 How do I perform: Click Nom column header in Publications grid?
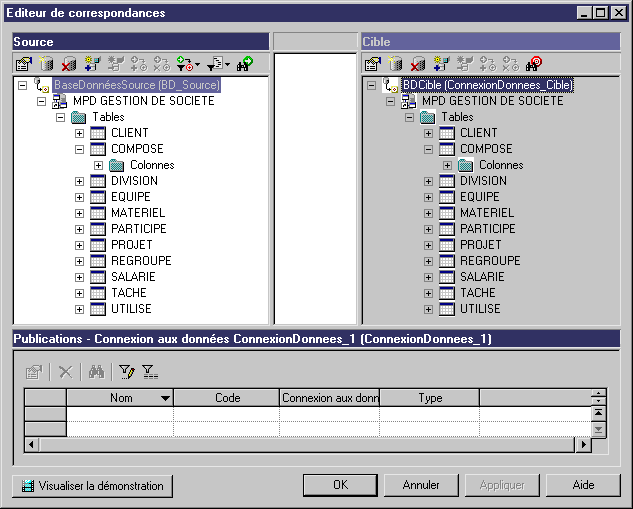120,398
